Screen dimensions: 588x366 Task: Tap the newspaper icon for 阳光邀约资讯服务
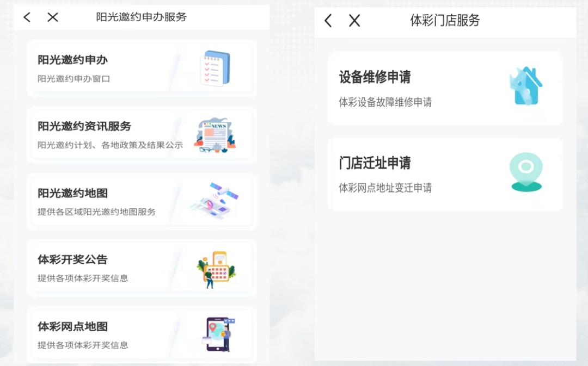(x=215, y=135)
